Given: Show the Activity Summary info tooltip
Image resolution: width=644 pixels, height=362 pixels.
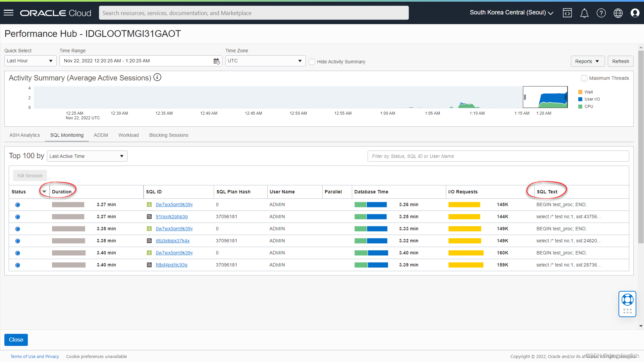Looking at the screenshot, I should coord(157,77).
